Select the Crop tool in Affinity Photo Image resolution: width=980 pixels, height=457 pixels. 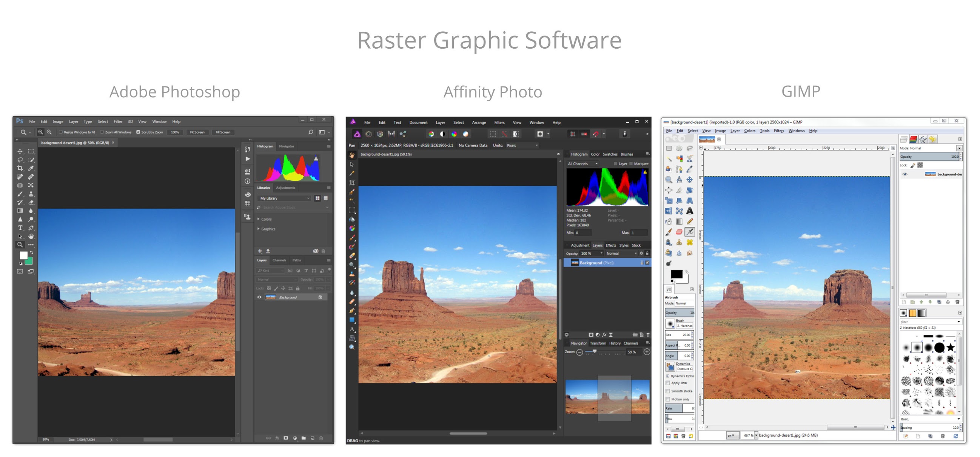coord(352,183)
